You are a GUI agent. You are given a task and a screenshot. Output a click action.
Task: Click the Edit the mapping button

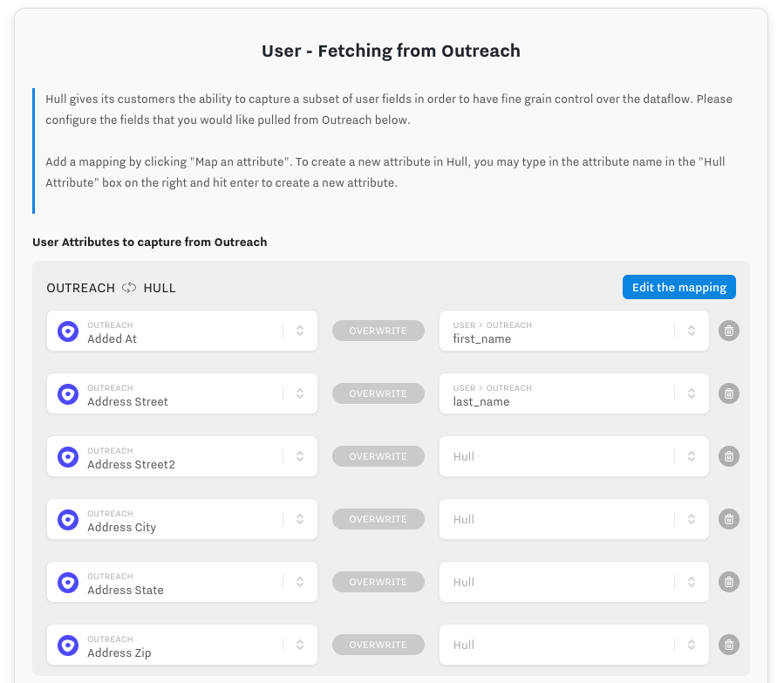(x=678, y=287)
